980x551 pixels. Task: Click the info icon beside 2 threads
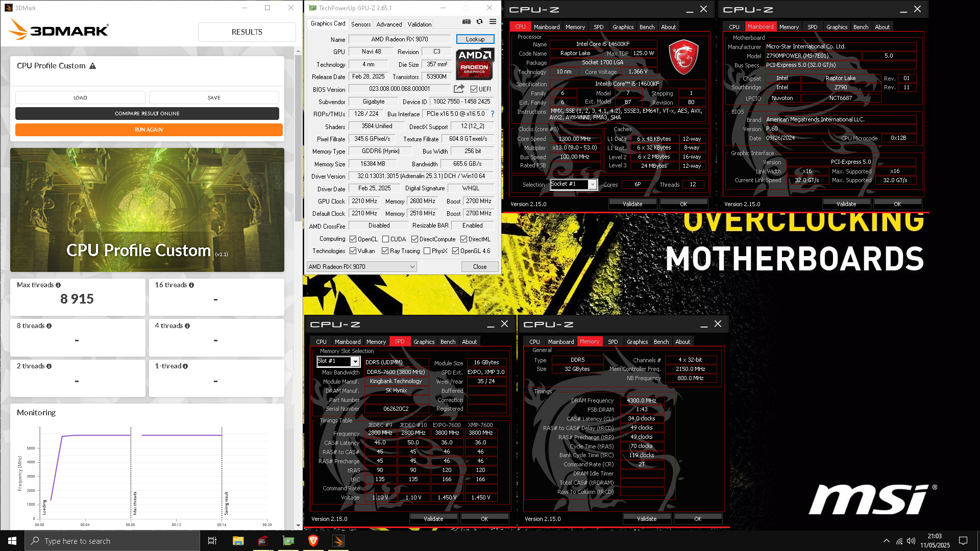pos(49,366)
